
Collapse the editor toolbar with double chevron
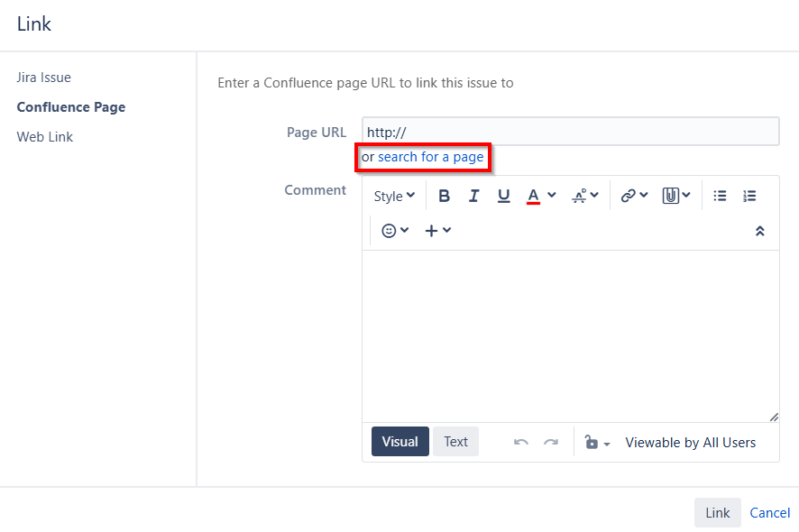759,231
